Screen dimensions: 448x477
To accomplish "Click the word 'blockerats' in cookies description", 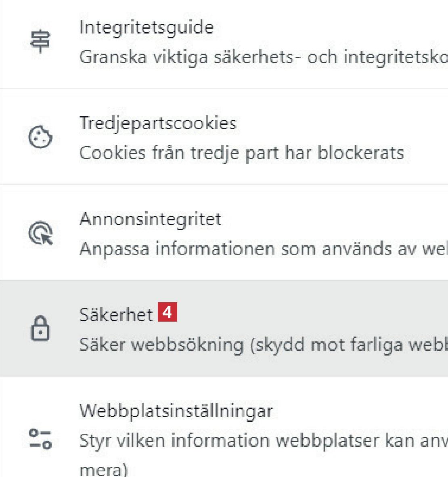I will [361, 153].
